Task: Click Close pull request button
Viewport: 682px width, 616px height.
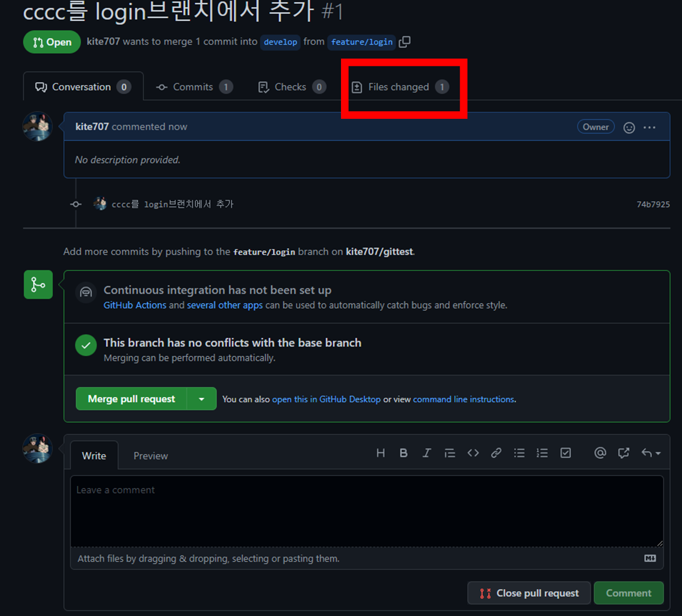Action: 529,593
